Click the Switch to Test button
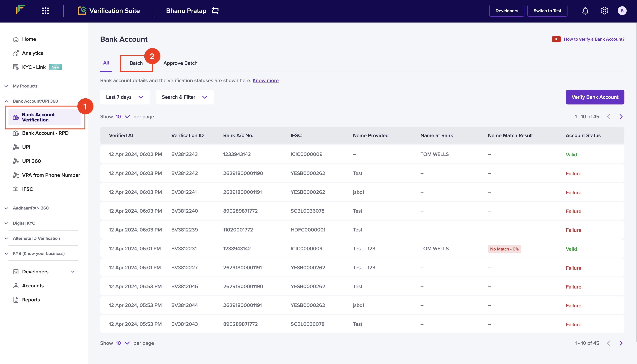The image size is (637, 364). click(x=547, y=11)
